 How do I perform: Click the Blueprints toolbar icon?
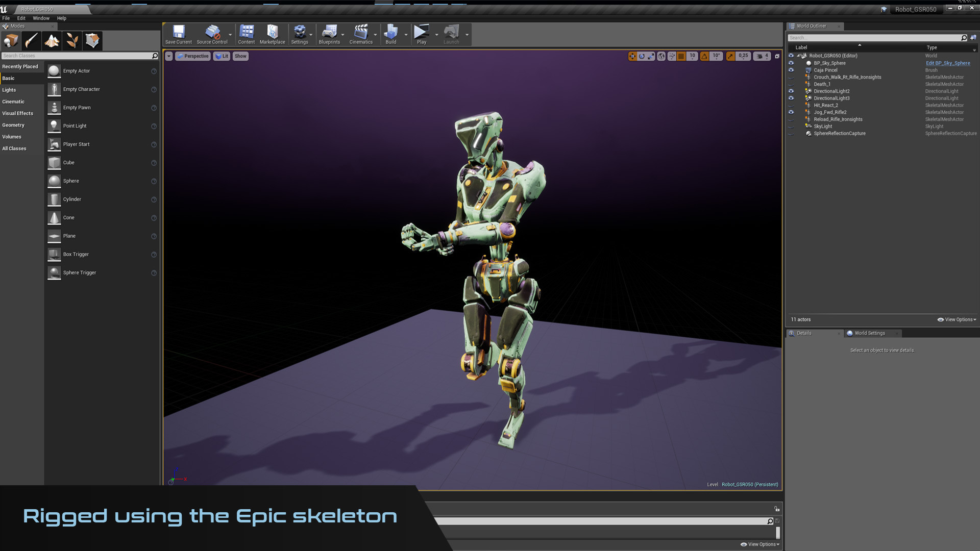coord(329,34)
